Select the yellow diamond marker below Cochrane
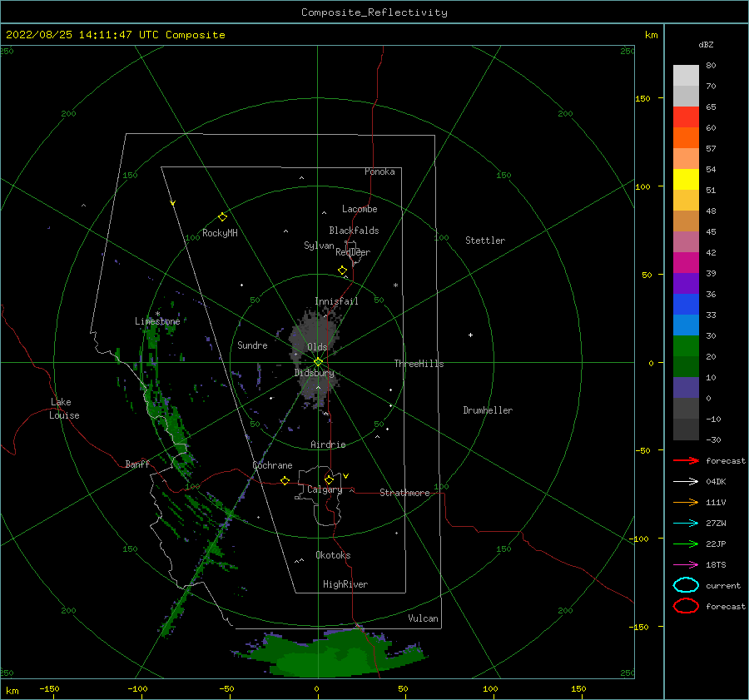This screenshot has width=749, height=700. 285,480
